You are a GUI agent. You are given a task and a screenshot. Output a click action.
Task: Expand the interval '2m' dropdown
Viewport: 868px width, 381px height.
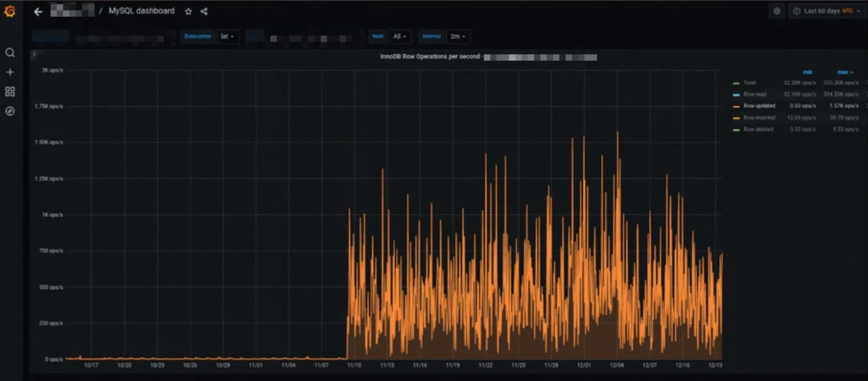tap(458, 36)
